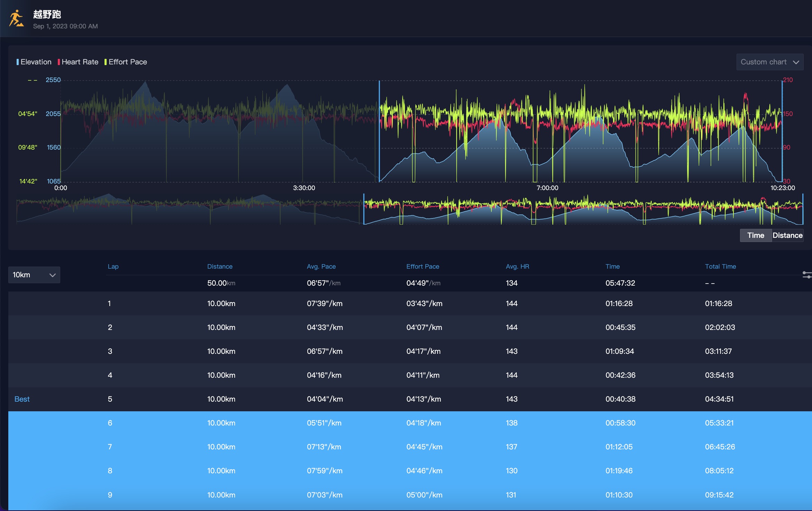Select lap 3 avg pace 06'57"/km
Viewport: 812px width, 511px height.
[325, 351]
